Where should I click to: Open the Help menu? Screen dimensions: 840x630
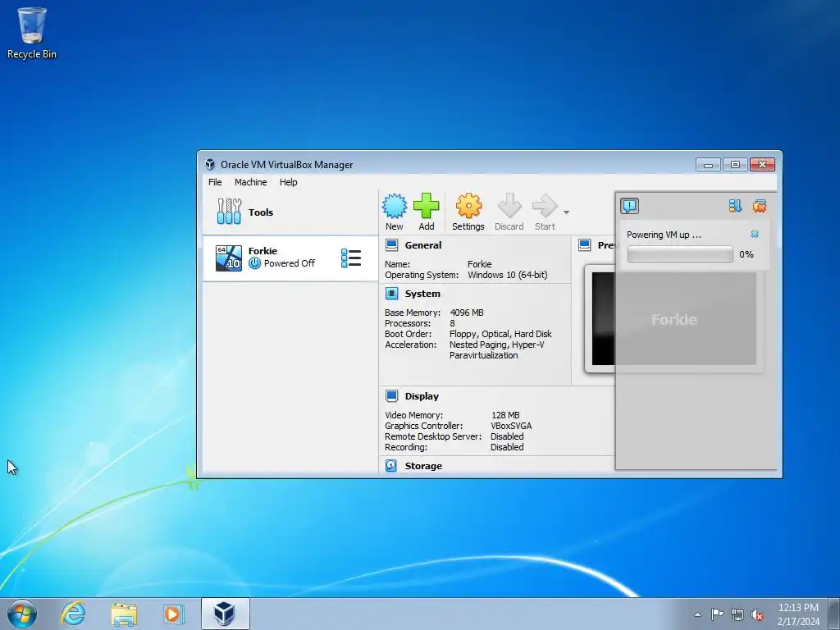coord(288,182)
